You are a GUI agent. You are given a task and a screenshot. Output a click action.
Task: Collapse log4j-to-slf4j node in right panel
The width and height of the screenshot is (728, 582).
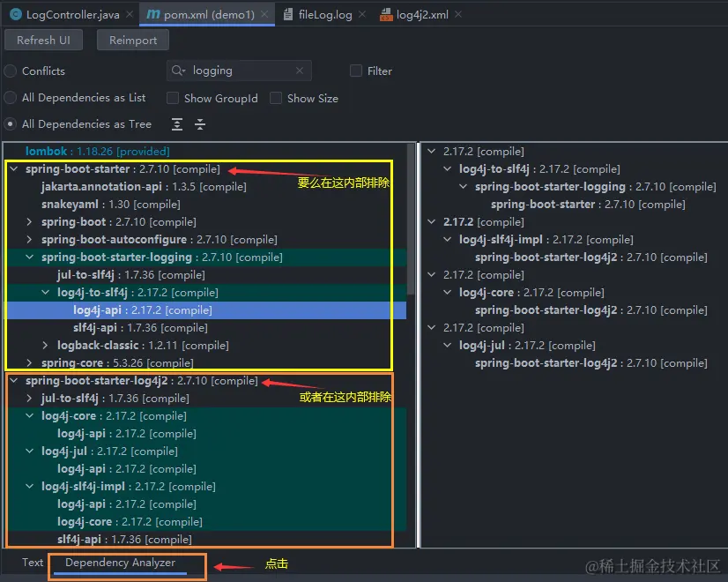pos(448,169)
